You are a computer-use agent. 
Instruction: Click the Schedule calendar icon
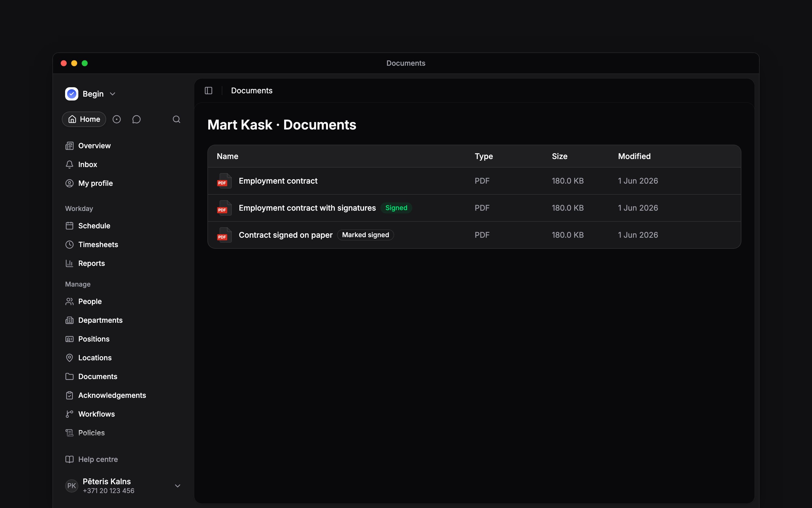[x=70, y=226]
